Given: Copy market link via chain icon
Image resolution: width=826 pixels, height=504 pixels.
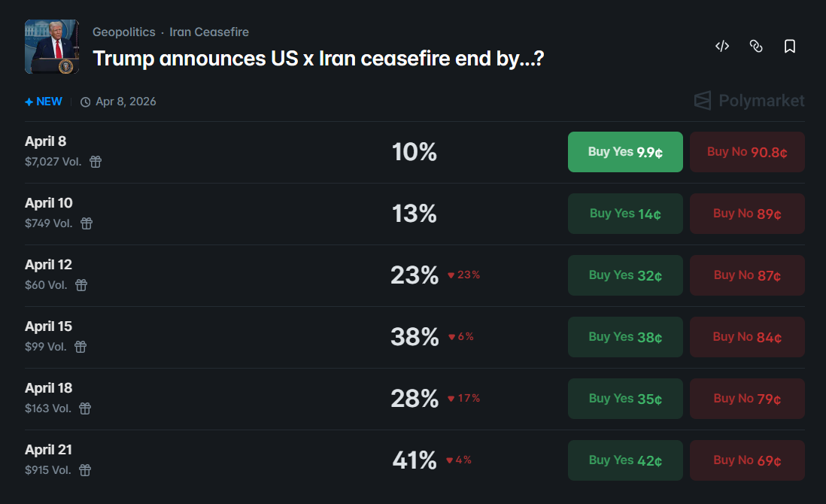Looking at the screenshot, I should point(756,47).
